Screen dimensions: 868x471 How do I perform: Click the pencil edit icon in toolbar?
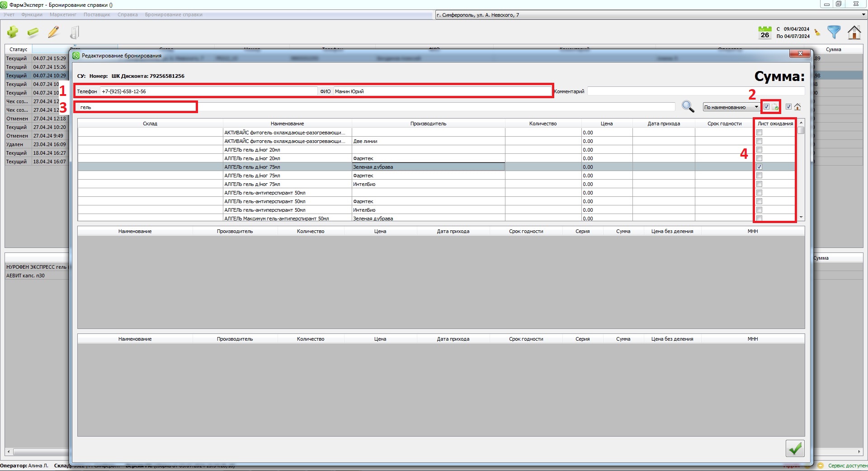point(53,32)
